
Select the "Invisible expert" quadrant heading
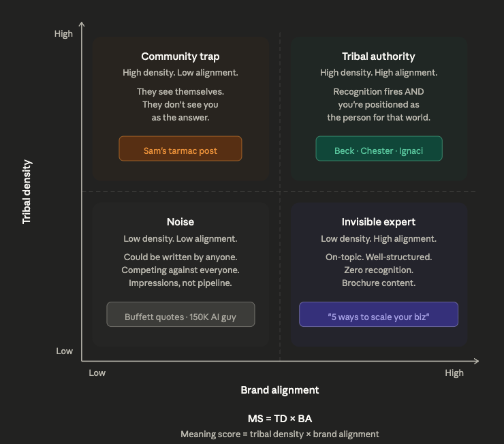pos(379,222)
